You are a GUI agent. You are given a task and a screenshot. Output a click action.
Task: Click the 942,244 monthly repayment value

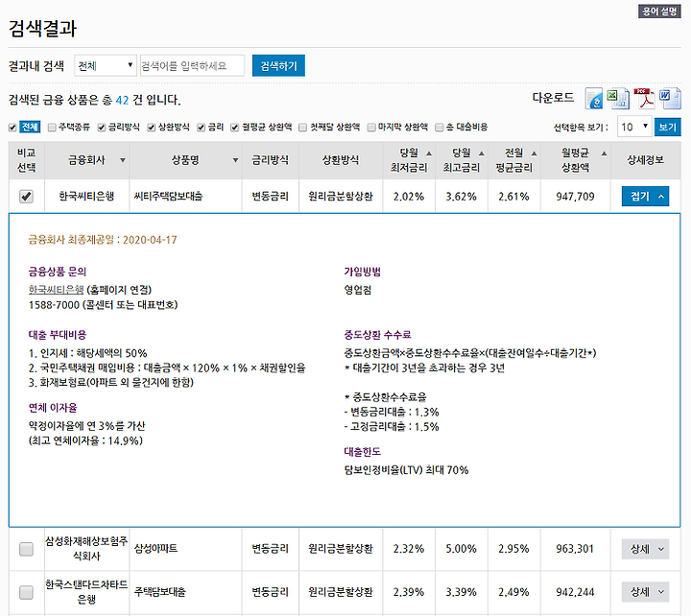[575, 592]
